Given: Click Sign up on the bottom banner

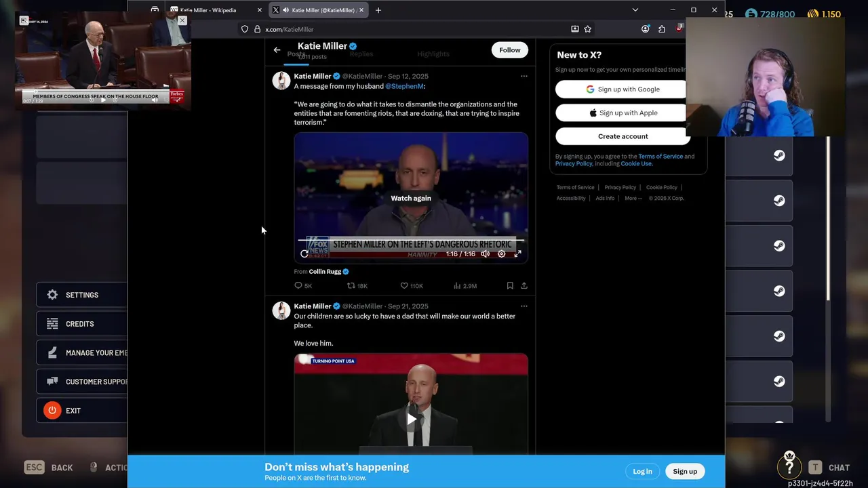Looking at the screenshot, I should click(685, 472).
